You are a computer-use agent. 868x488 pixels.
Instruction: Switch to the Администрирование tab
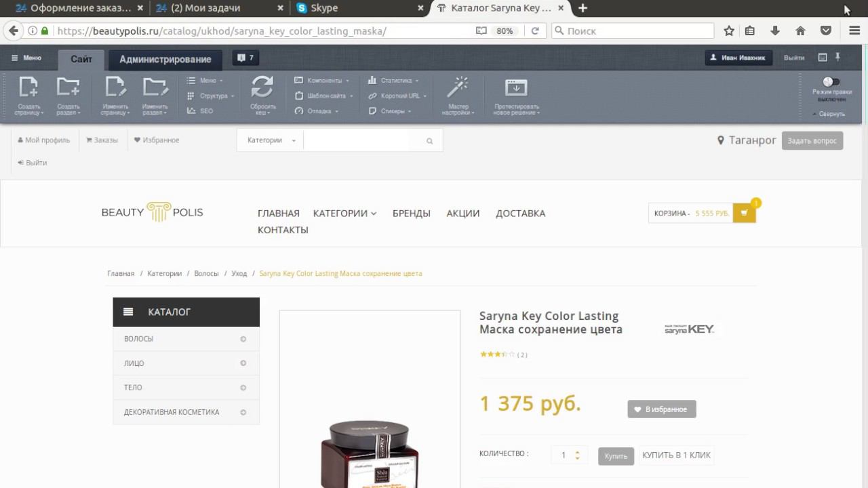pyautogui.click(x=165, y=59)
